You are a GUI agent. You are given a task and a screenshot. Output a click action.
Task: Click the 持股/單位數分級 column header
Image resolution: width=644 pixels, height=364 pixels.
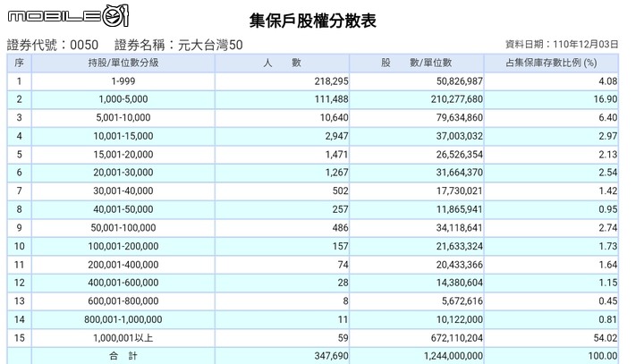tap(123, 63)
